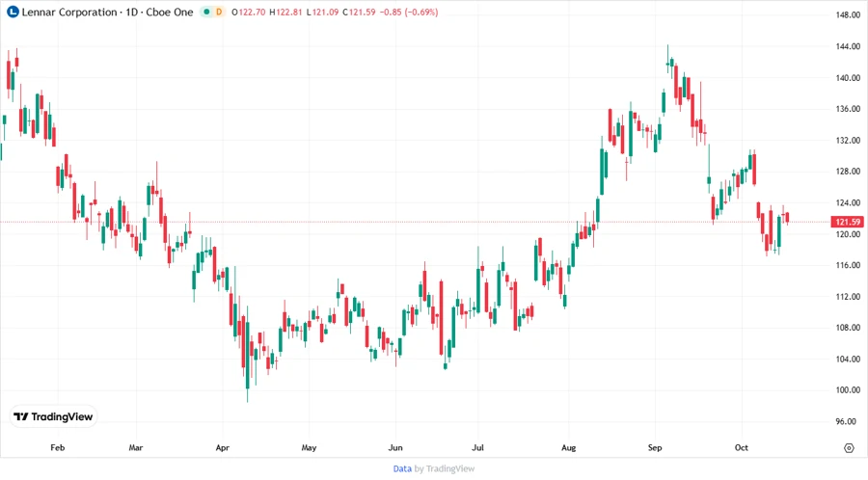Select the close value C121.59
The image size is (868, 480).
tap(359, 12)
